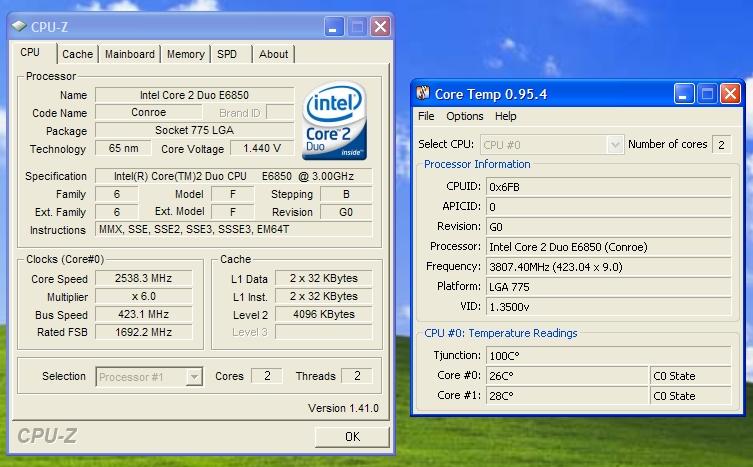753x467 pixels.
Task: Open the About tab
Action: (x=274, y=54)
